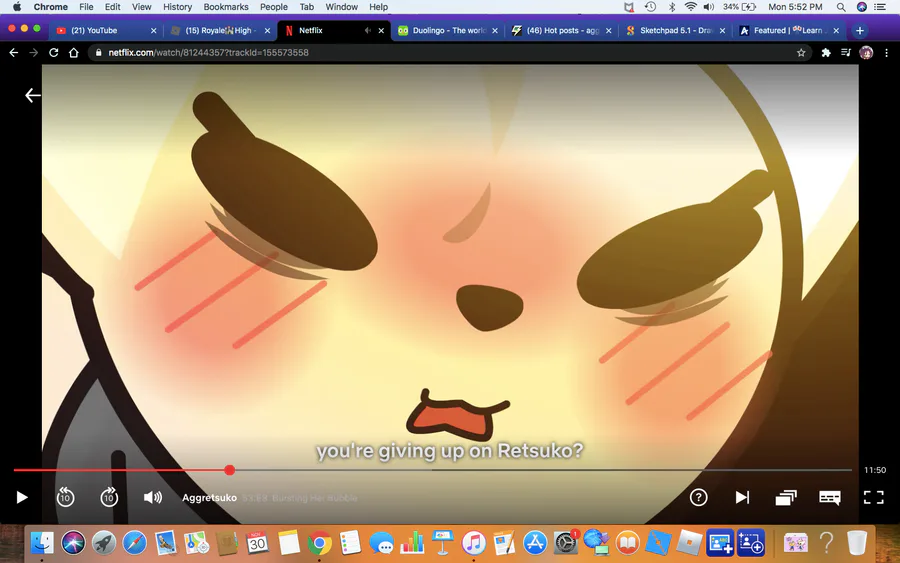The image size is (900, 563).
Task: View site info via the lock icon
Action: [99, 53]
